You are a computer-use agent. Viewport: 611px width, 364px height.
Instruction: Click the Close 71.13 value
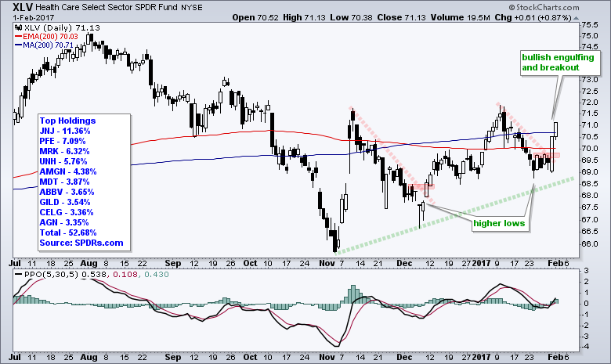click(x=401, y=17)
